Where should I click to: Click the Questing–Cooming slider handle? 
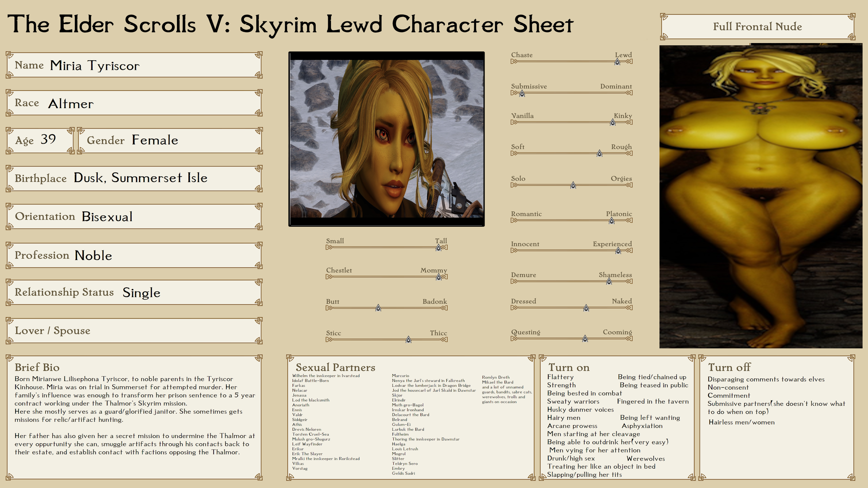click(585, 339)
